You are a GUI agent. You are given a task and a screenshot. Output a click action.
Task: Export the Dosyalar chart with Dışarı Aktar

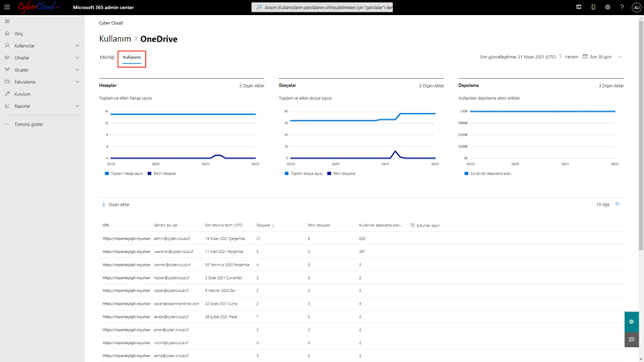click(432, 86)
